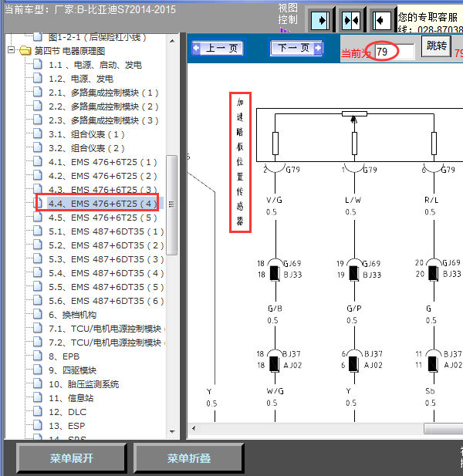This screenshot has height=476, width=463.
Task: Collapse the 第四节 电器原理图 tree node
Action: click(x=11, y=50)
